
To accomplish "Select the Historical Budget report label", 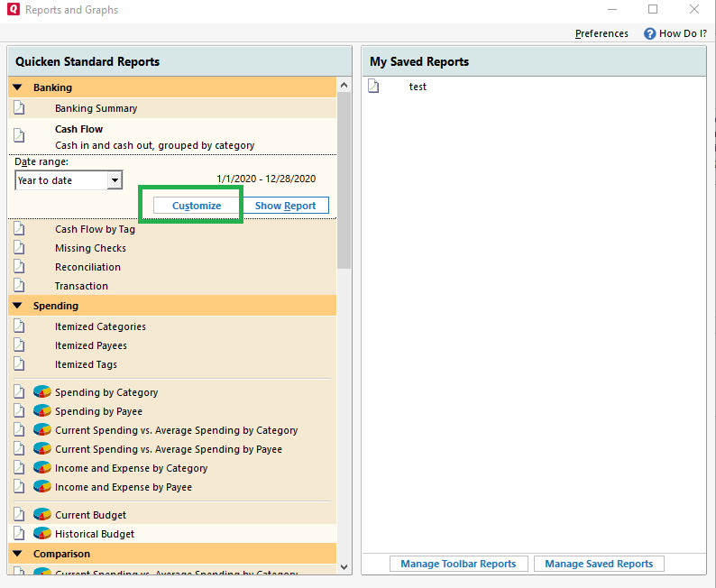I will coord(95,534).
